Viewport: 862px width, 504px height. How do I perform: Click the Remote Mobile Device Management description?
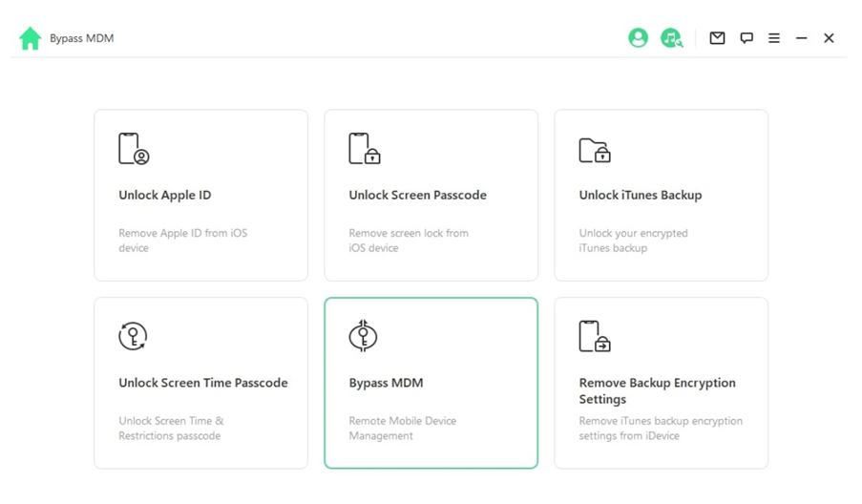click(x=402, y=428)
